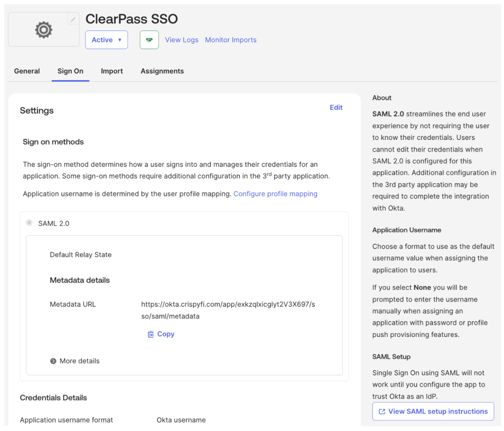Image resolution: width=504 pixels, height=431 pixels.
Task: Select the Sign On tab
Action: point(70,71)
